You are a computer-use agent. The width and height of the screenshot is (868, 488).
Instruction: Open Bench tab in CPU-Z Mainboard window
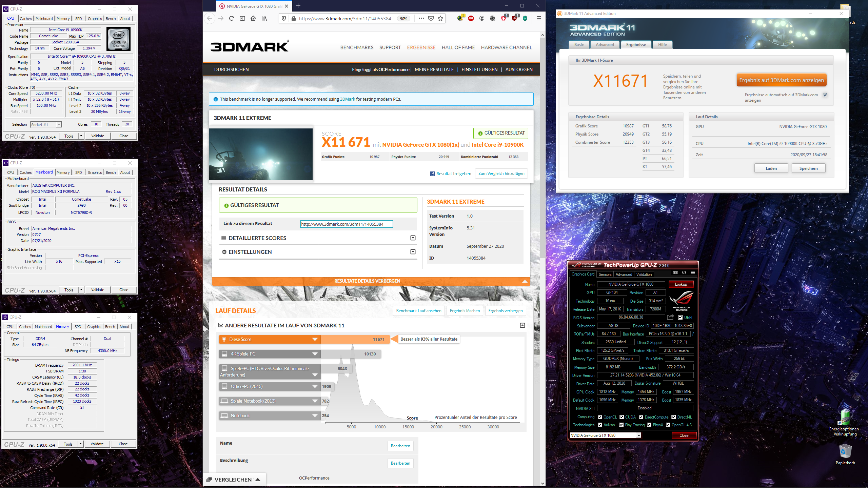[x=111, y=172]
